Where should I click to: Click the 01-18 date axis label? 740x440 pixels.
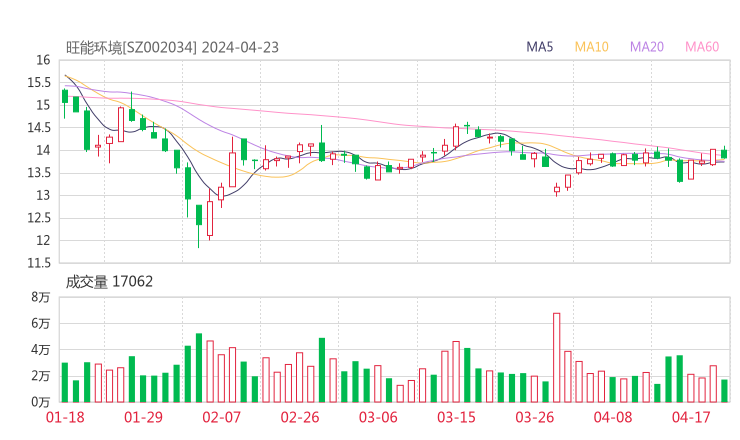pos(65,417)
